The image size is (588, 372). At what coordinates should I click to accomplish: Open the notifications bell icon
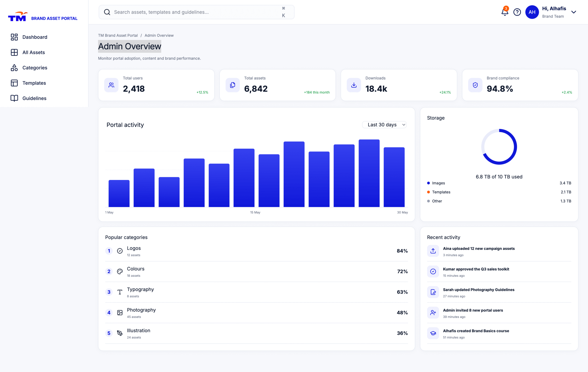pyautogui.click(x=504, y=12)
